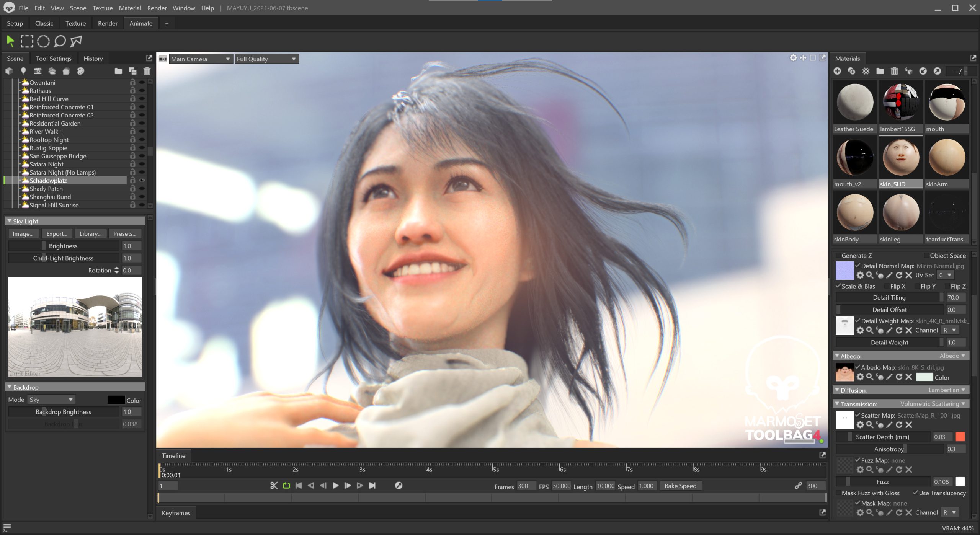Click the Sky Light Brightness slider
Screen dimensions: 980x535
coord(64,246)
